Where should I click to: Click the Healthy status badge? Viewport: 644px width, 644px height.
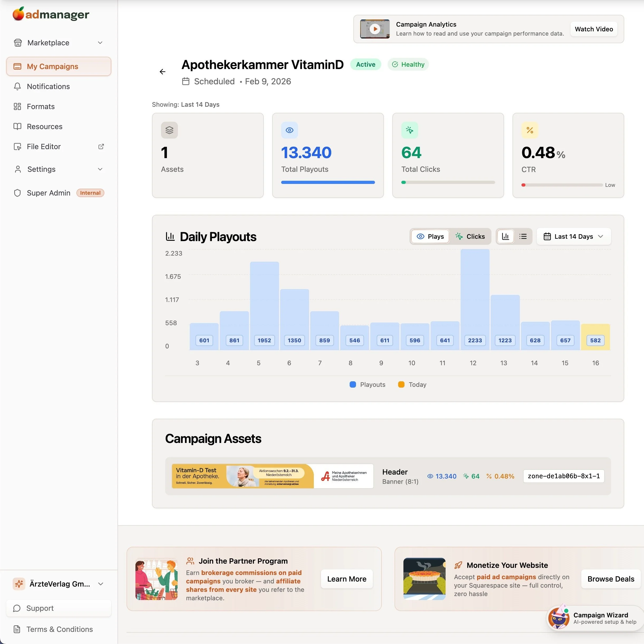(408, 64)
